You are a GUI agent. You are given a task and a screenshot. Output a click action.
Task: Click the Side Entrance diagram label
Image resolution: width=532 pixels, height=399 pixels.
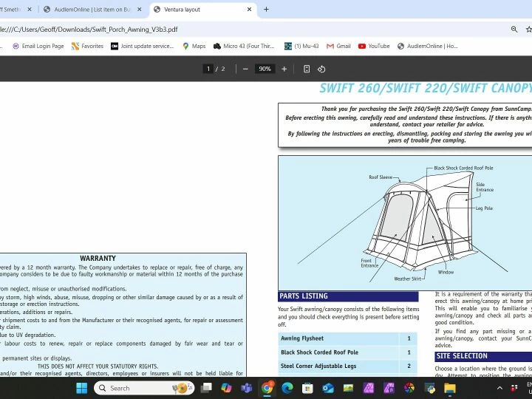point(485,187)
